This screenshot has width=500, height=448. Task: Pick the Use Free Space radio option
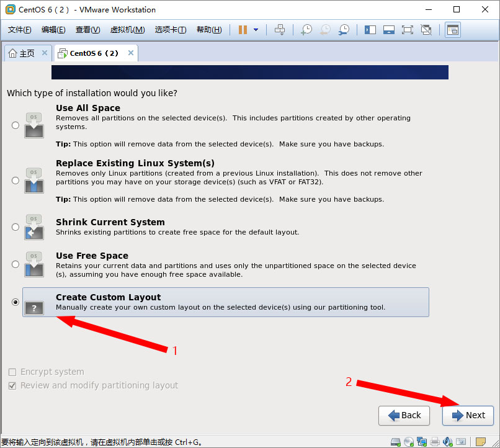coord(16,264)
